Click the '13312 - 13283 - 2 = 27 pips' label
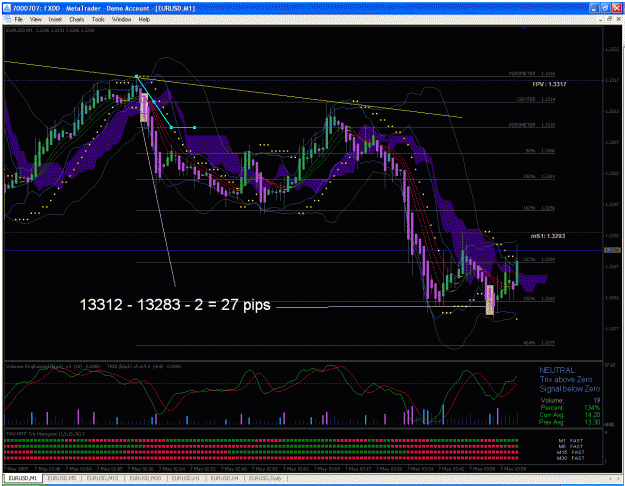625x486 pixels. pos(175,305)
